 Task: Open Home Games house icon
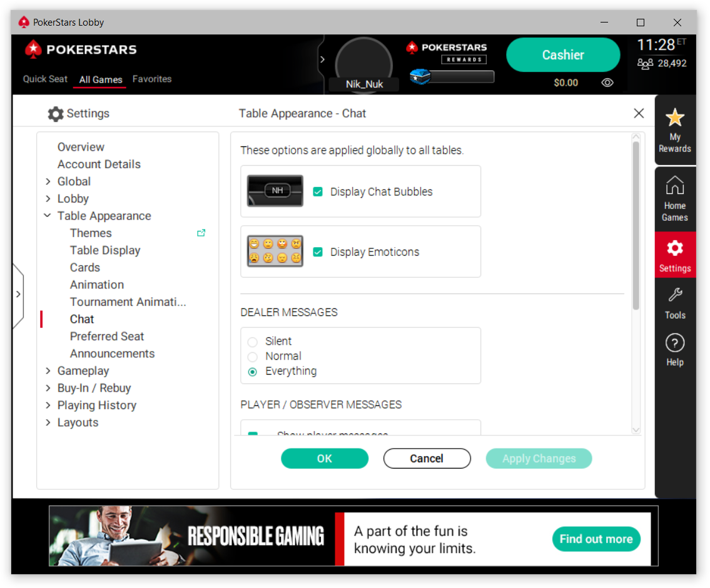click(674, 186)
